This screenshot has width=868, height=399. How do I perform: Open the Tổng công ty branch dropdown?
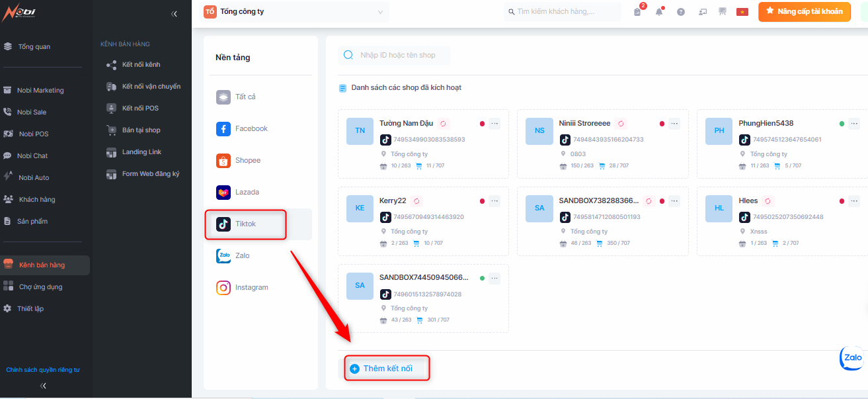point(294,12)
